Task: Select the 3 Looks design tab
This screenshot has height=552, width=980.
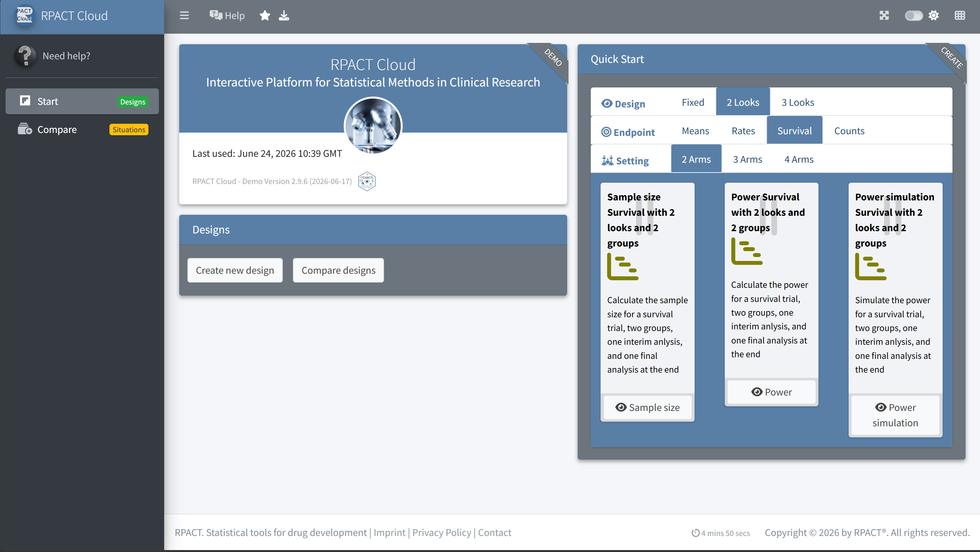Action: 797,102
